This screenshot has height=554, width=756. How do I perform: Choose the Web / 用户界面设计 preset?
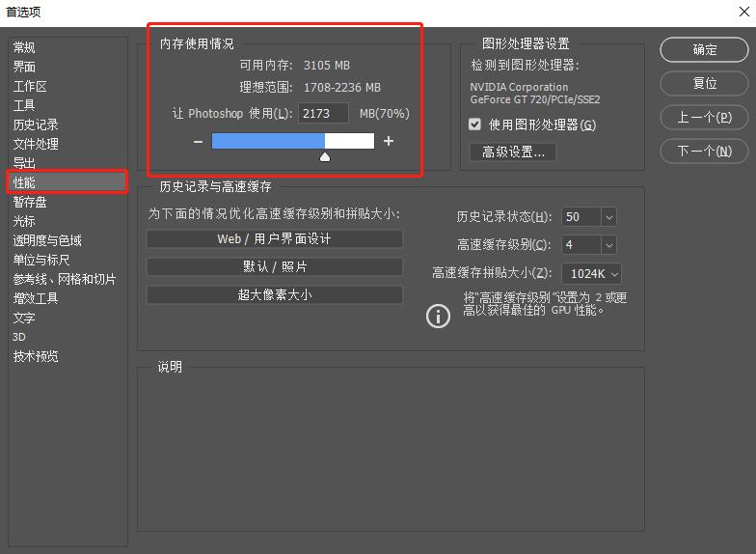point(274,238)
